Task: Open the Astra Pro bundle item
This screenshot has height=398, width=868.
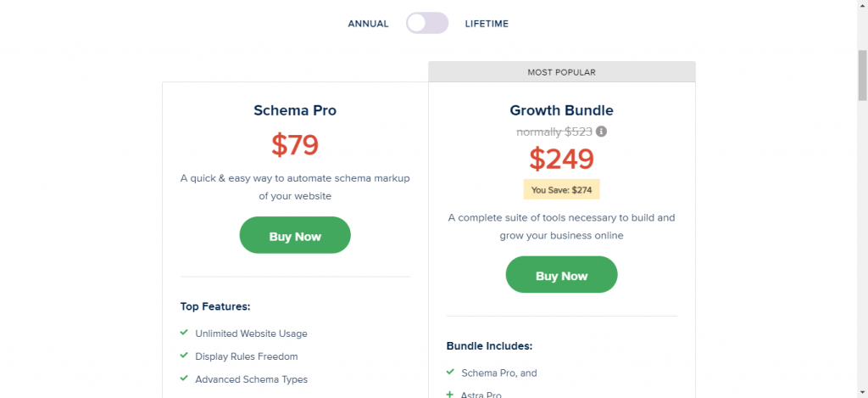Action: coord(481,395)
